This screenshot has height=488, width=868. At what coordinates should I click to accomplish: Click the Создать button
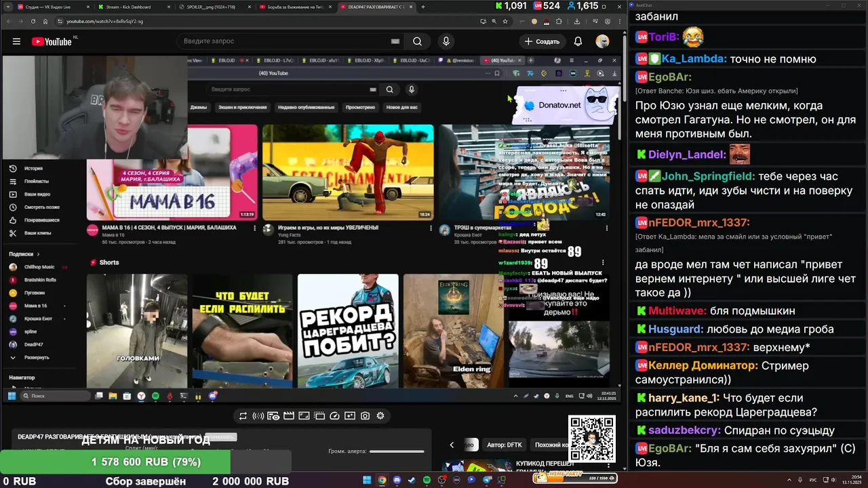[x=542, y=41]
